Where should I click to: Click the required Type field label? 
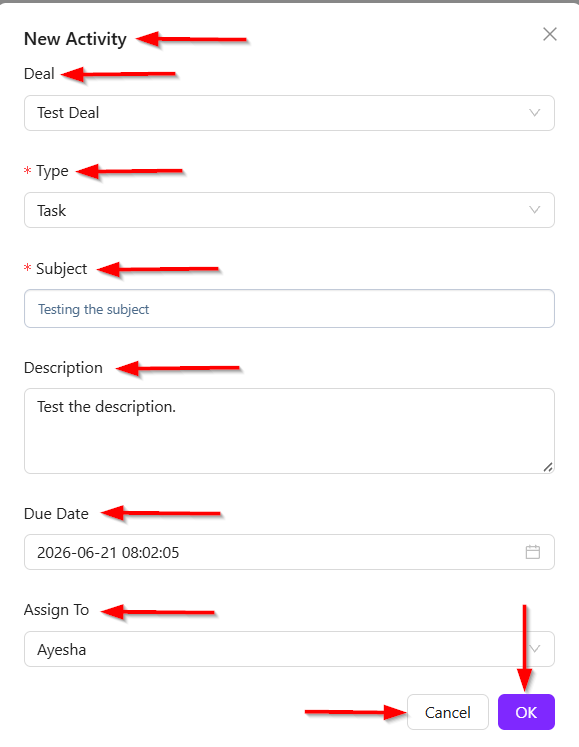[52, 171]
